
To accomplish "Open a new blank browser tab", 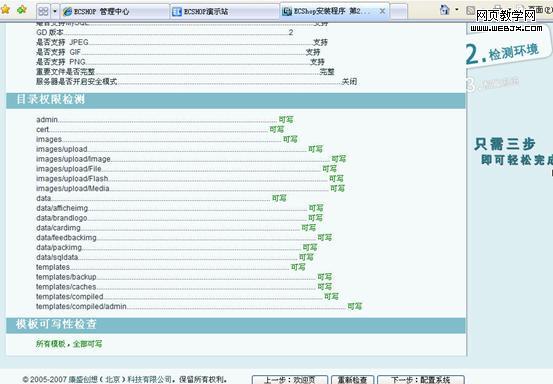I will coord(399,12).
